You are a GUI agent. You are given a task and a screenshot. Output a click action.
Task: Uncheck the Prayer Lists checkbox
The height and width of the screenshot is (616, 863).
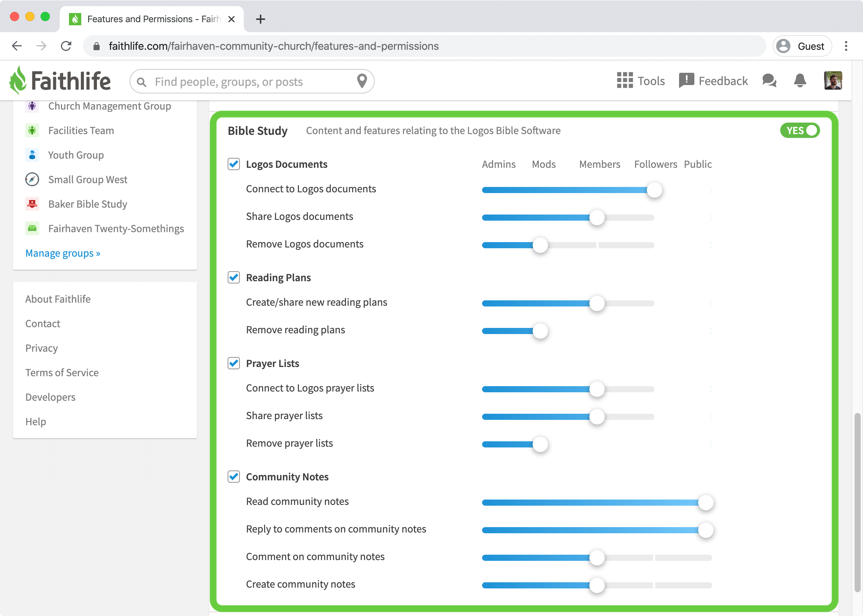234,363
